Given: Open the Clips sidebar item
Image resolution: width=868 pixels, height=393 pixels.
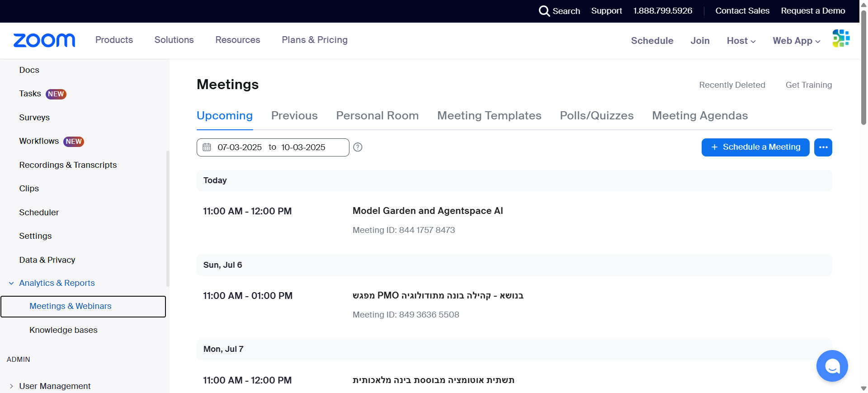Looking at the screenshot, I should pos(29,189).
